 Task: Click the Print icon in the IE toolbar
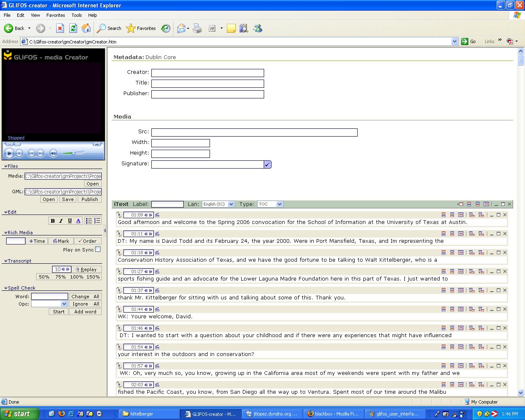click(x=197, y=28)
